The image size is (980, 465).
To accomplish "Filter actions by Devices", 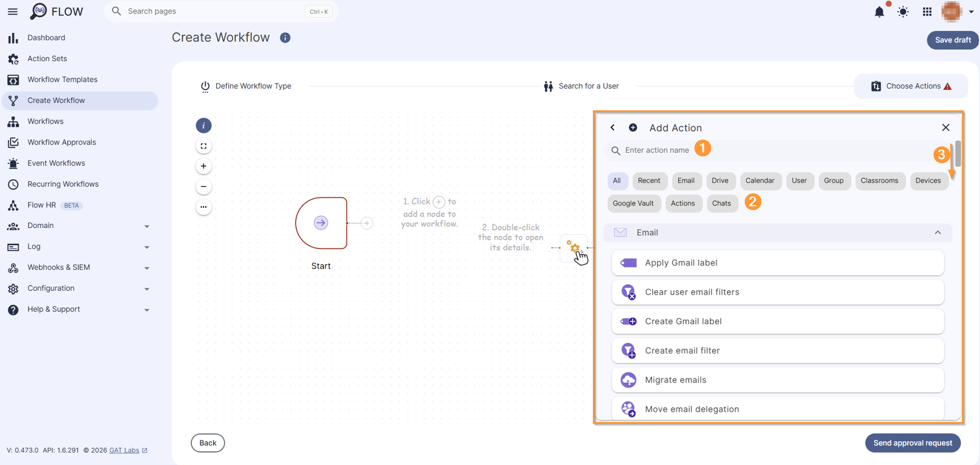I will tap(928, 181).
